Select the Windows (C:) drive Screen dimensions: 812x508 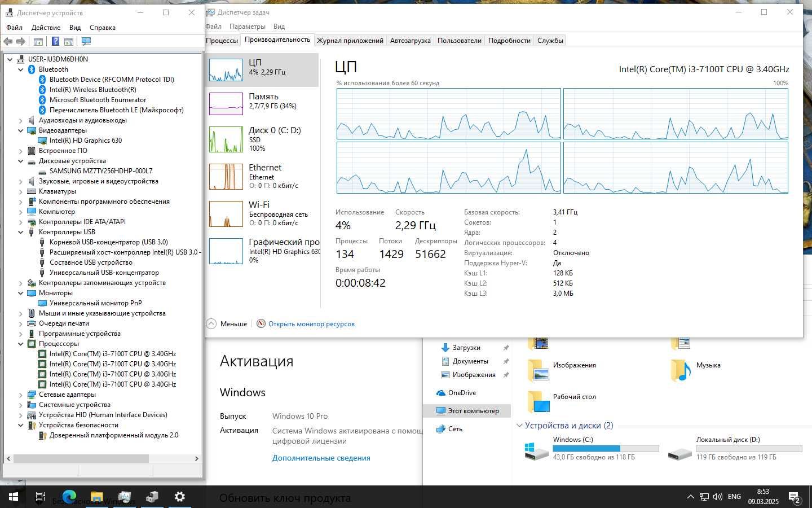591,449
